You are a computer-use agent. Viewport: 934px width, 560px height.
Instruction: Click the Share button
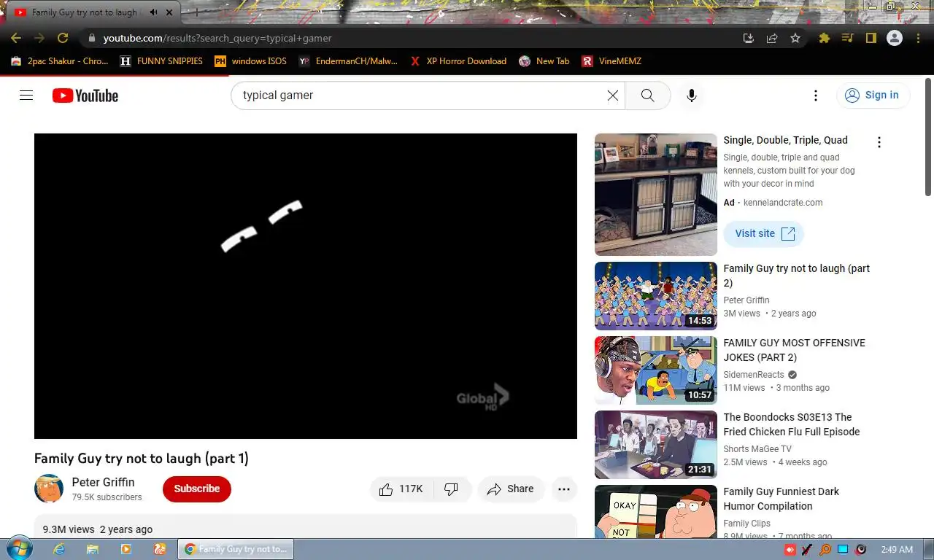click(511, 489)
